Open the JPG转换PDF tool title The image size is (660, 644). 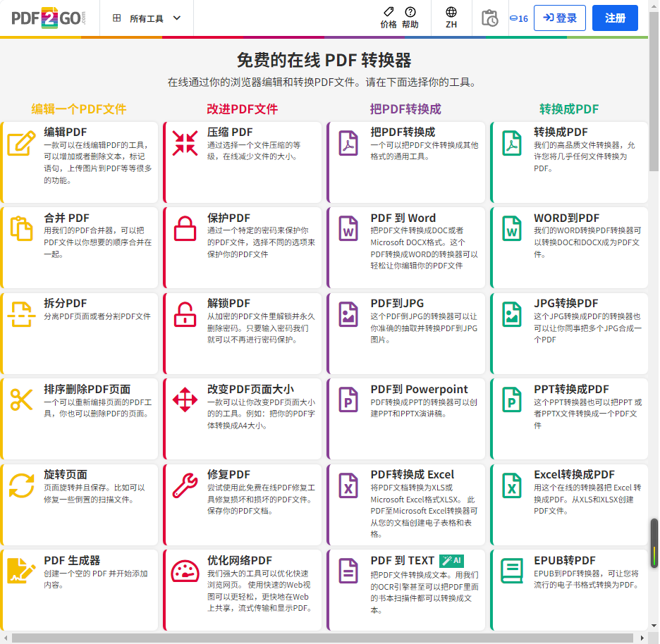(x=566, y=303)
